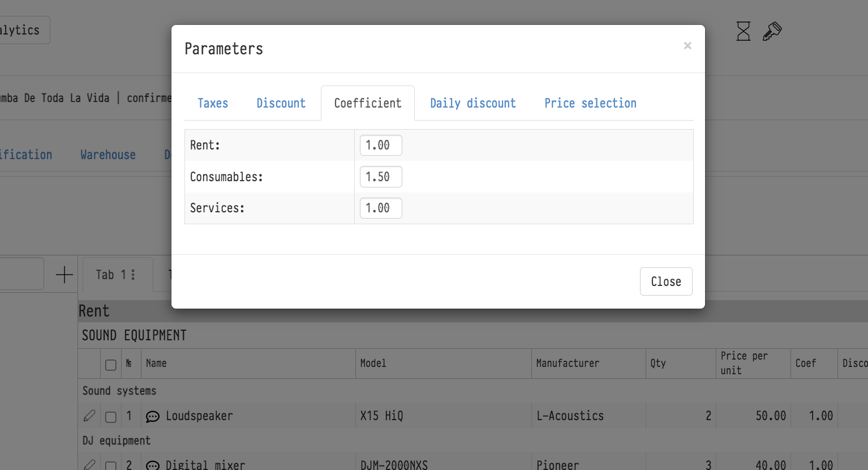The width and height of the screenshot is (868, 470).
Task: Toggle the select-all checkbox in table header
Action: [x=111, y=365]
